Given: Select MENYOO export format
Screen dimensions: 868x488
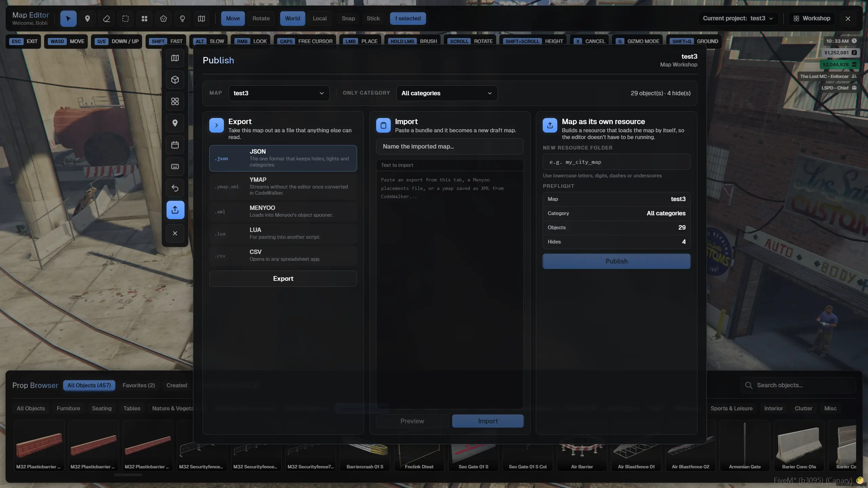Looking at the screenshot, I should pyautogui.click(x=283, y=212).
